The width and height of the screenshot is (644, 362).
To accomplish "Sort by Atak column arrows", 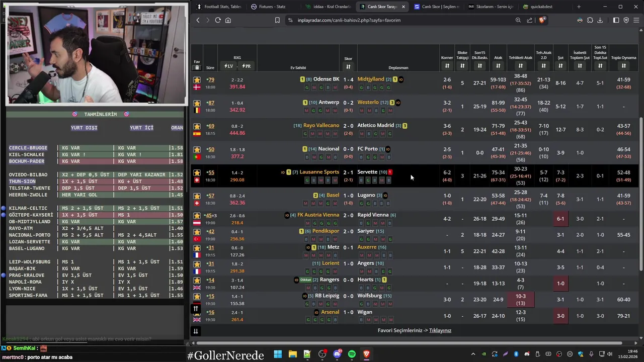I will 498,66.
